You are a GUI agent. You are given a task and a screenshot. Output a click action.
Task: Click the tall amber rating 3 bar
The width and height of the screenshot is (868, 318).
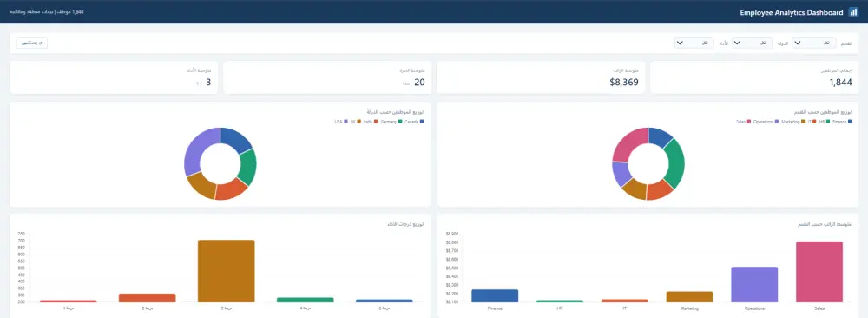click(226, 271)
